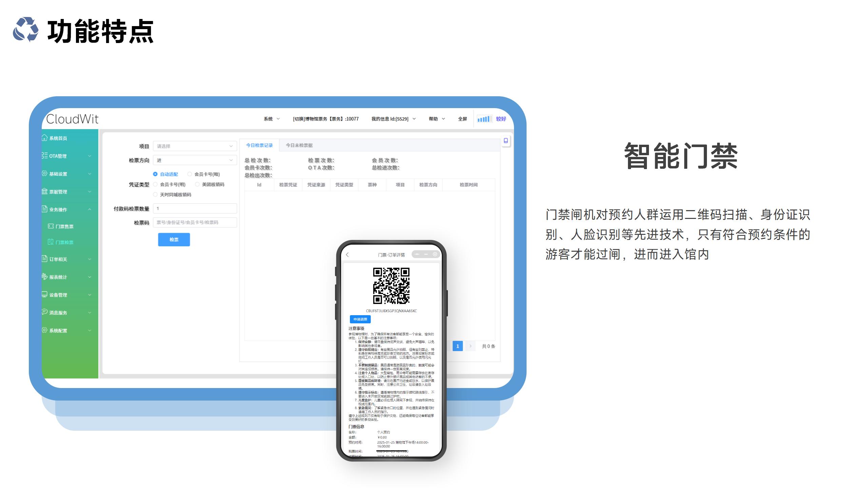868x488 pixels.
Task: Expand 订单相关 chevron in sidebar
Action: [x=90, y=259]
